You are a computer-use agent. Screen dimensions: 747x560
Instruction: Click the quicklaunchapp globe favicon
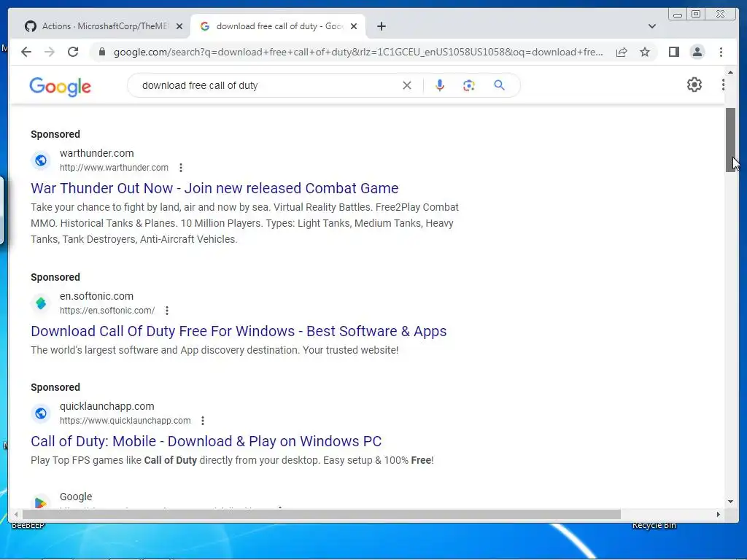pos(41,413)
